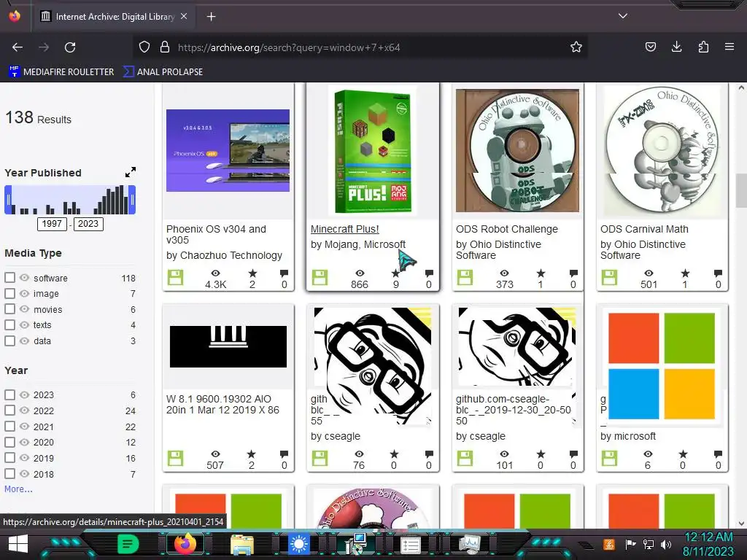This screenshot has height=560, width=747.
Task: Click the ODS Robot Challenge disc thumbnail
Action: coord(517,150)
